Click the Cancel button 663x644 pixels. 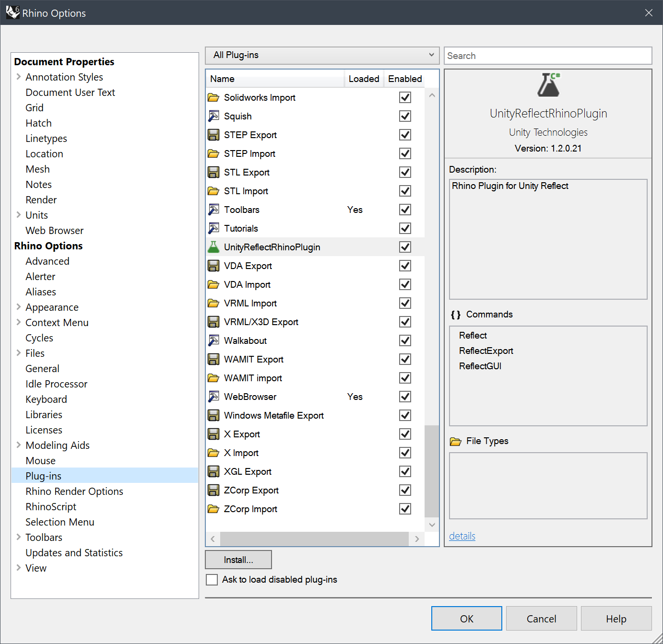542,619
